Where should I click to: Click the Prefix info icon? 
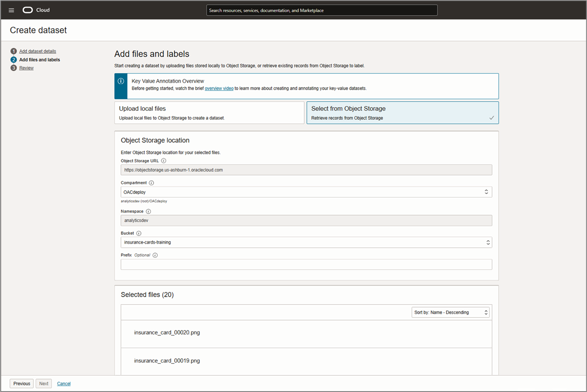coord(156,255)
